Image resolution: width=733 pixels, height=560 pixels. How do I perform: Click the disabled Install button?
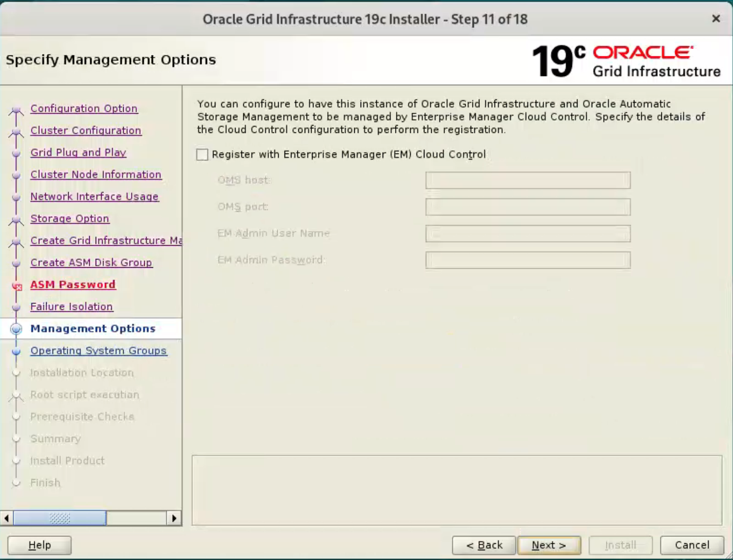621,545
